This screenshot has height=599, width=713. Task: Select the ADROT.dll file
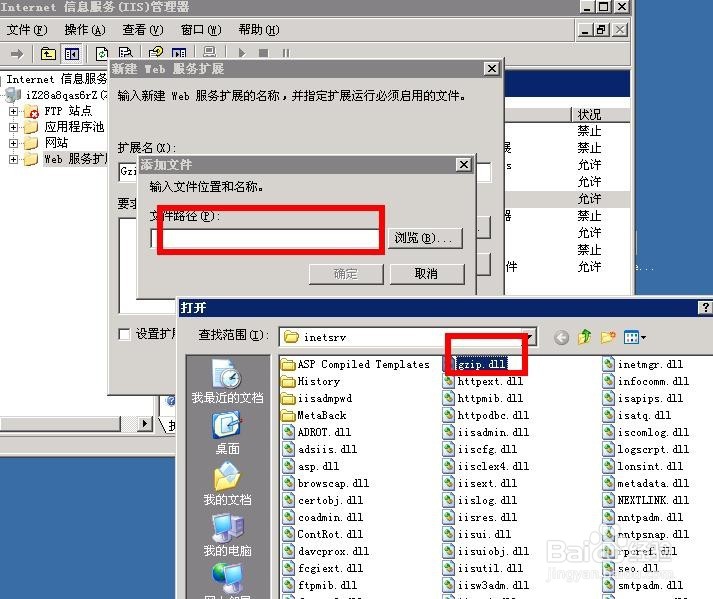pos(316,432)
